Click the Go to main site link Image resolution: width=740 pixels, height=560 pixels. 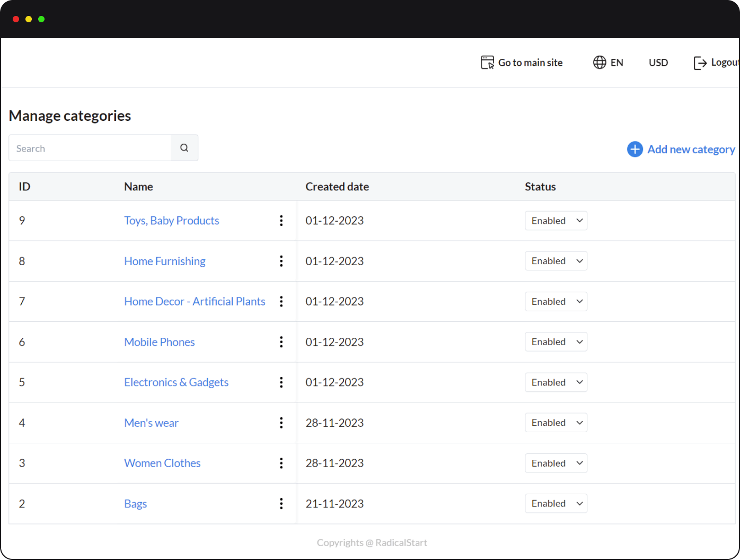530,62
